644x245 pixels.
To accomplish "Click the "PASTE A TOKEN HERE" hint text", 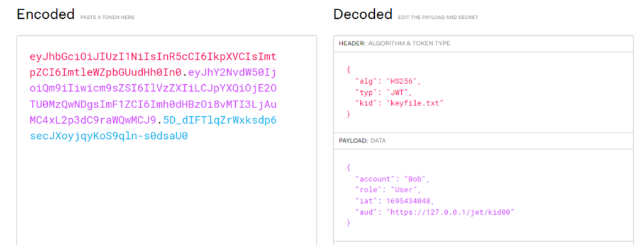I will tap(107, 17).
